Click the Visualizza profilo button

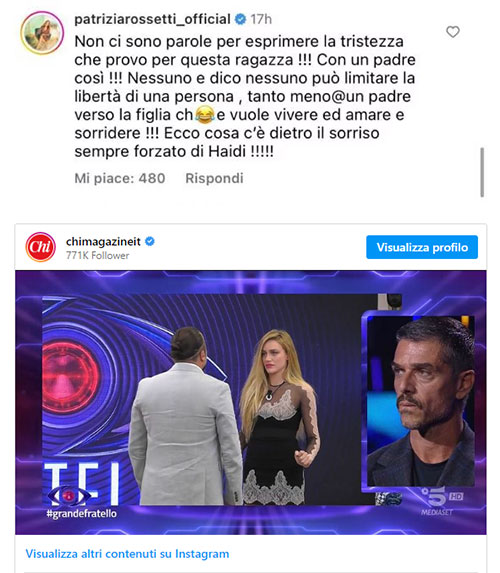click(422, 247)
